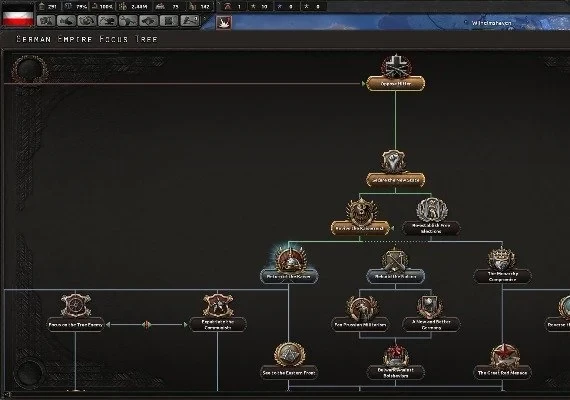Click the Focus on the True Enemy label
The height and width of the screenshot is (400, 570).
point(75,325)
